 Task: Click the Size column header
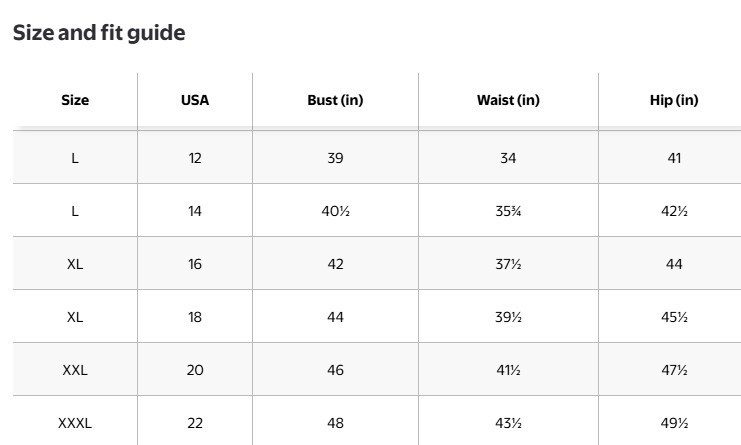(75, 100)
